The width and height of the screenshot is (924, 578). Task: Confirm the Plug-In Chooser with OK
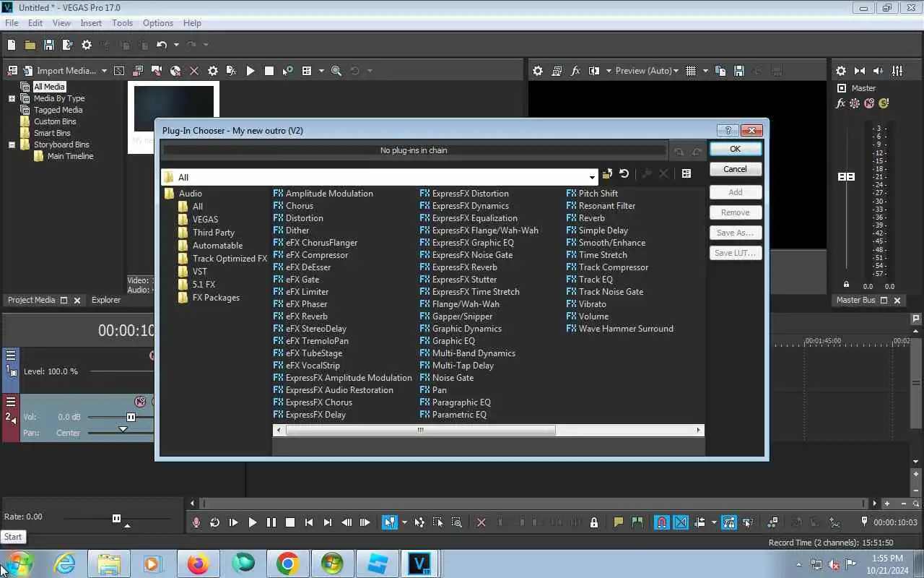click(x=735, y=149)
